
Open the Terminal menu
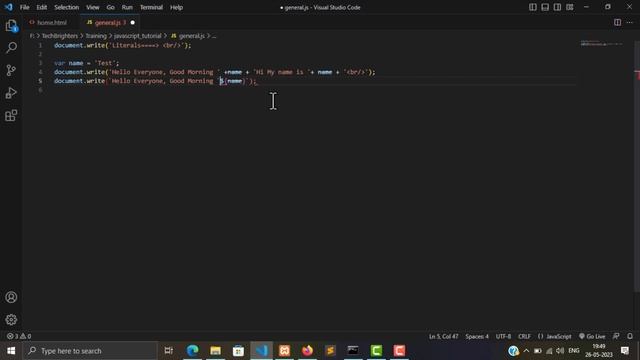[x=151, y=7]
